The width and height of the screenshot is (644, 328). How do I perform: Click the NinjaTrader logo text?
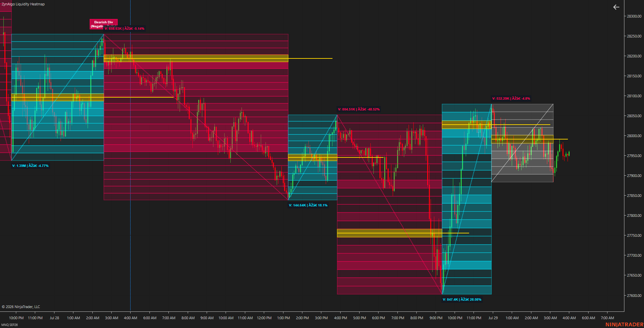pyautogui.click(x=624, y=325)
